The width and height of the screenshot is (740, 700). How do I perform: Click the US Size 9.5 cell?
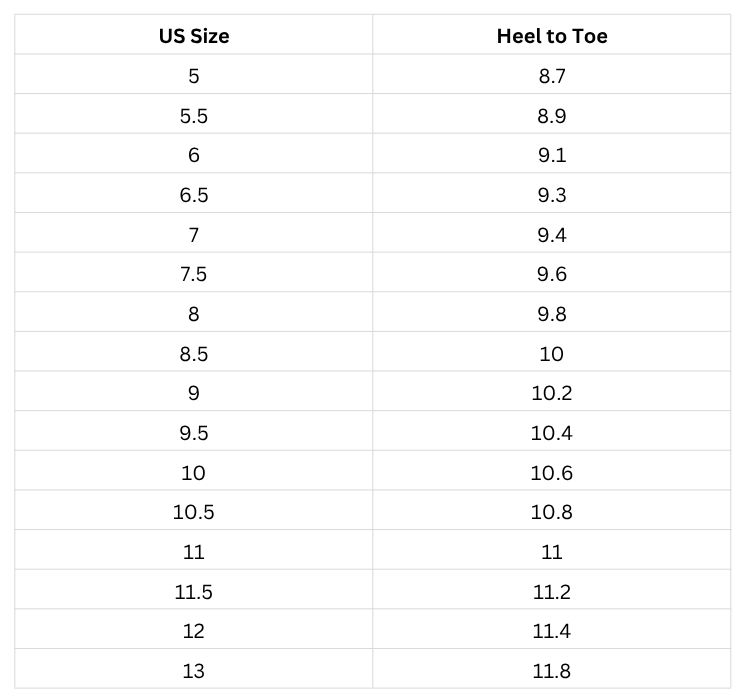[194, 433]
